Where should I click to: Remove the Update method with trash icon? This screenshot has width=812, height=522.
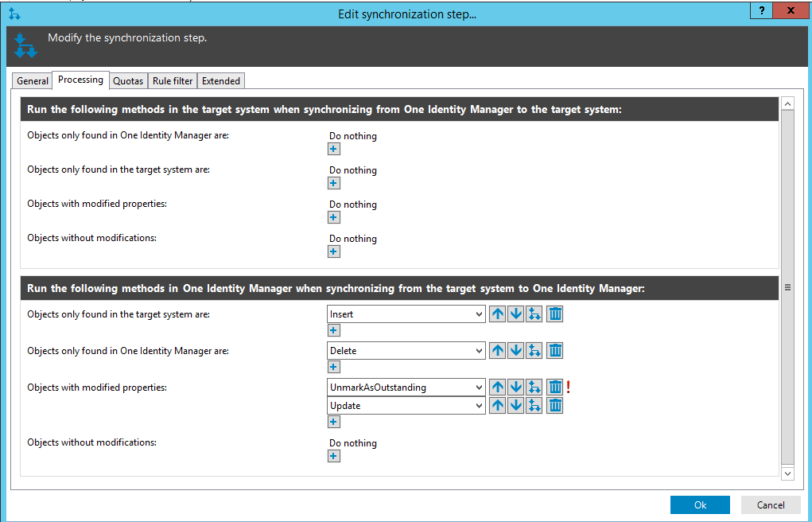(x=554, y=405)
